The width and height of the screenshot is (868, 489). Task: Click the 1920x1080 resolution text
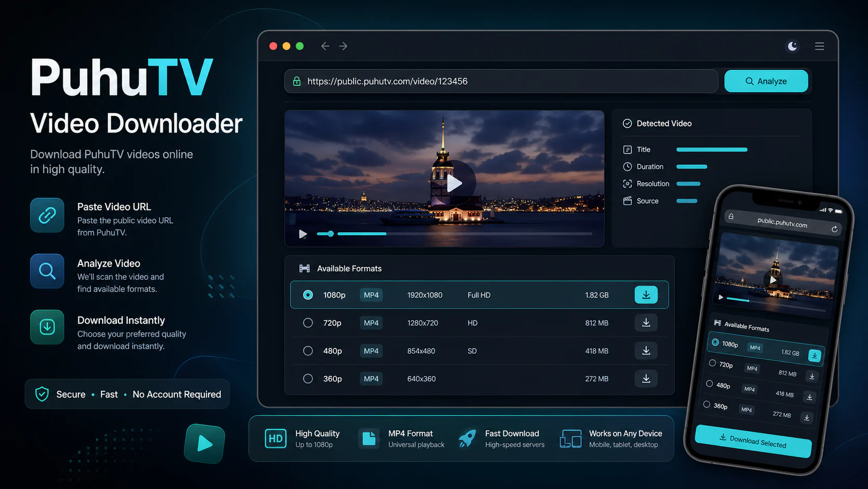[x=425, y=295]
